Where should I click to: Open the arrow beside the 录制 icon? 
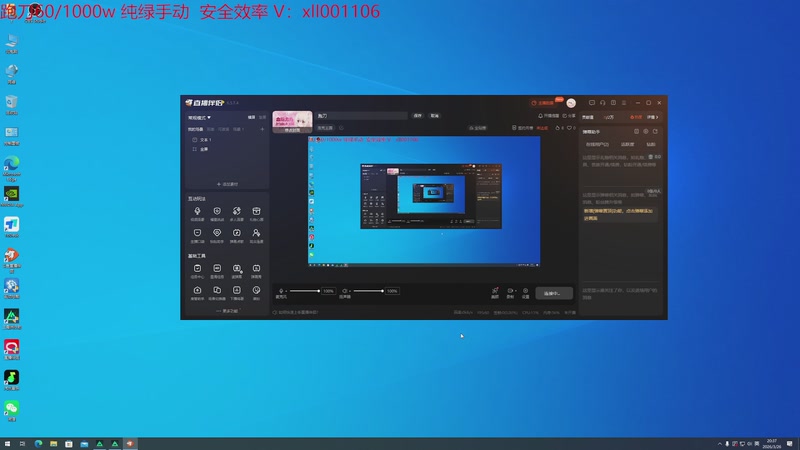(516, 290)
